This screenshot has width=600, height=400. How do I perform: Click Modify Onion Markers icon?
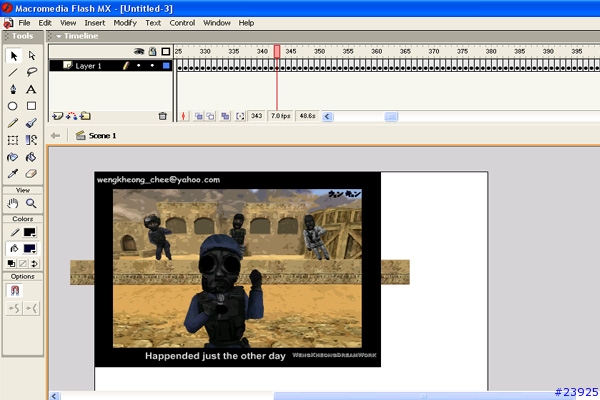coord(240,116)
